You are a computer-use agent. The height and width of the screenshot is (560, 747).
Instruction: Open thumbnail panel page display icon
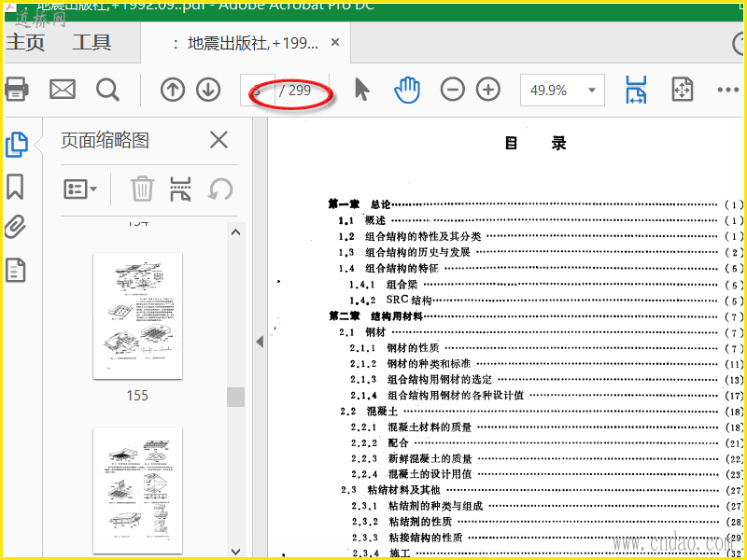[180, 189]
